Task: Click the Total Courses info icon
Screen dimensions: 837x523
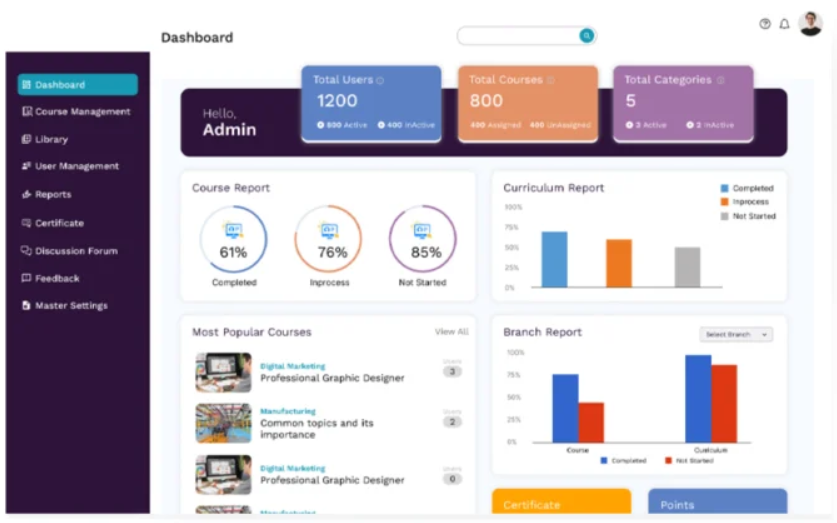Action: point(550,80)
